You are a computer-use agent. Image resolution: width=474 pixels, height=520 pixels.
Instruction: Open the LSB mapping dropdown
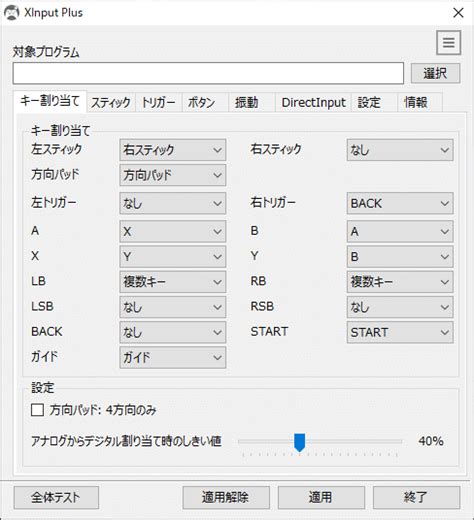(173, 307)
